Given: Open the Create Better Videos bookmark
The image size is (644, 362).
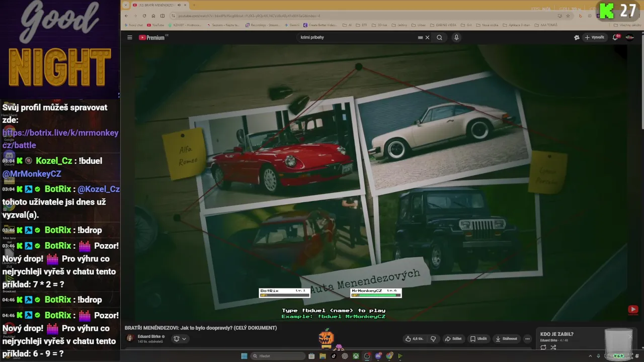Looking at the screenshot, I should click(x=320, y=25).
